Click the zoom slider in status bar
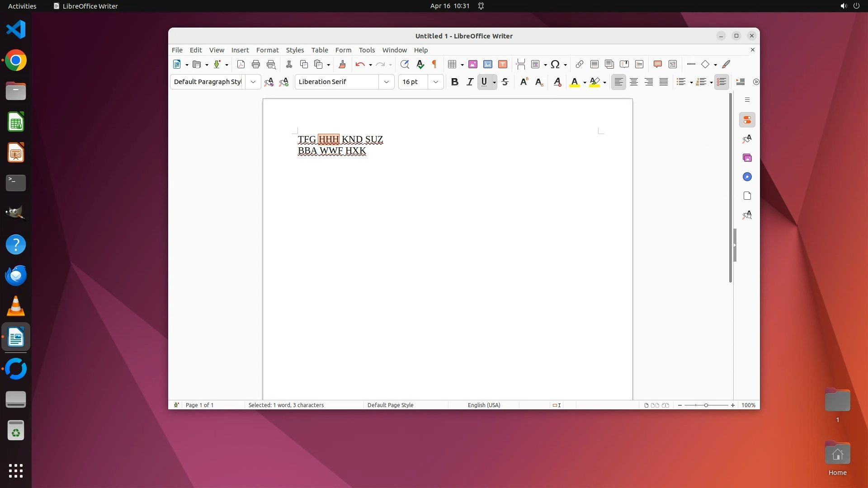Screen dimensions: 868x488 (x=706, y=405)
